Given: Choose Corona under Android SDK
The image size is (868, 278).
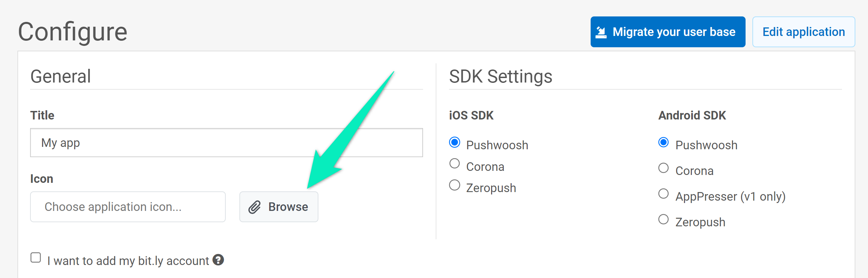Looking at the screenshot, I should tap(663, 168).
